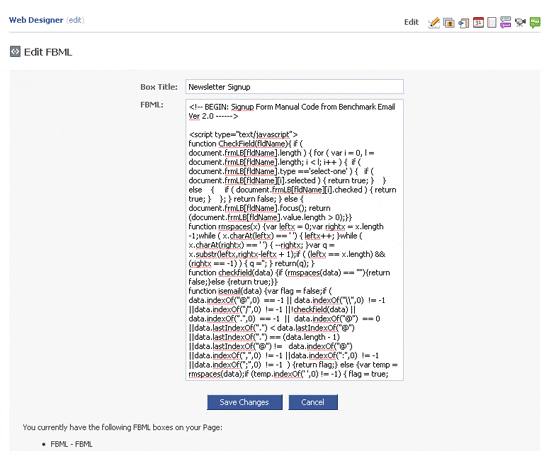Click the script type line in FBML code
This screenshot has width=550, height=454.
click(x=243, y=134)
